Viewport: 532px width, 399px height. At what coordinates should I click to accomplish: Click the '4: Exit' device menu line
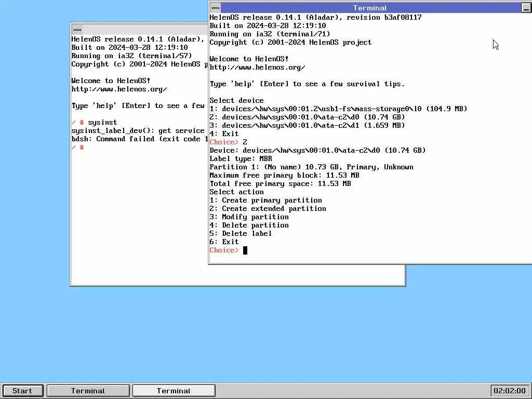tap(224, 134)
